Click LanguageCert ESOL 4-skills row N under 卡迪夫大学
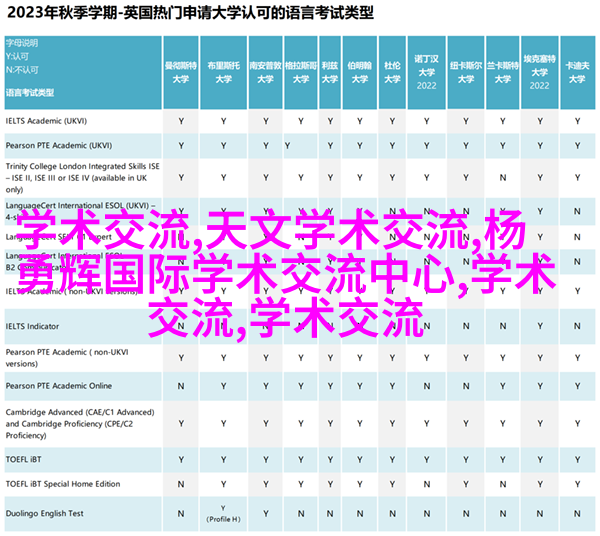The image size is (600, 536). [x=577, y=211]
